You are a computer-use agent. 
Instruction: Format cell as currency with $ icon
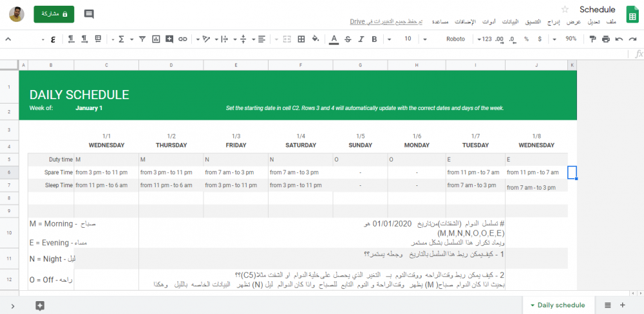click(539, 39)
